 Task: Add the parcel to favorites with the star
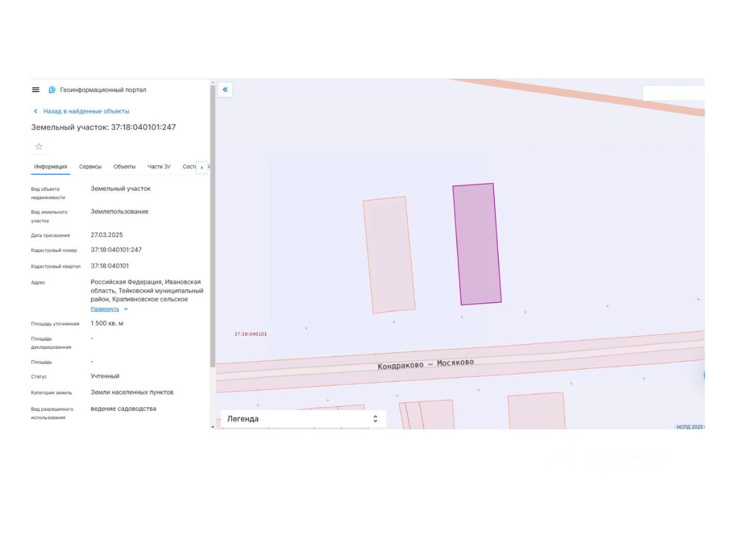tap(39, 147)
